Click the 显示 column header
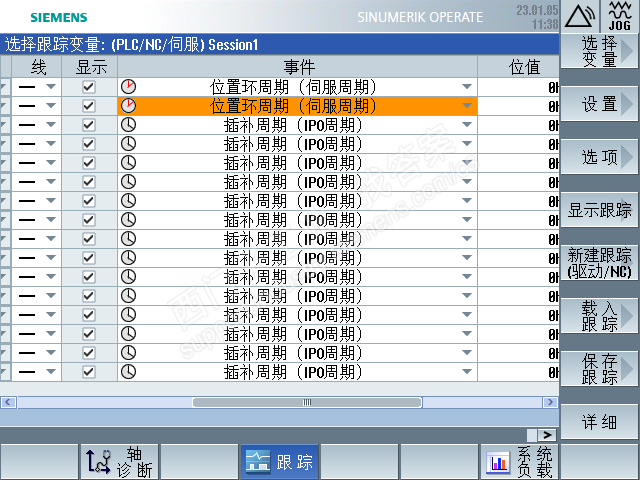 pos(90,67)
